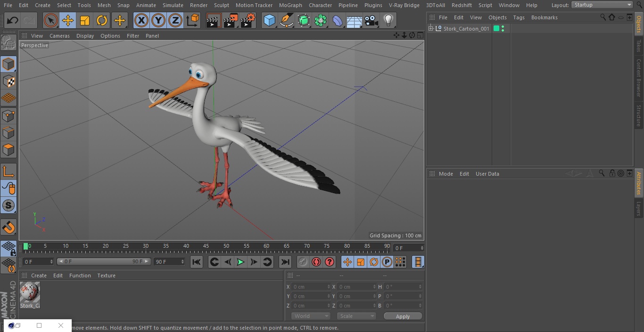
Task: Open Object Manager Bookmarks menu
Action: coord(544,17)
